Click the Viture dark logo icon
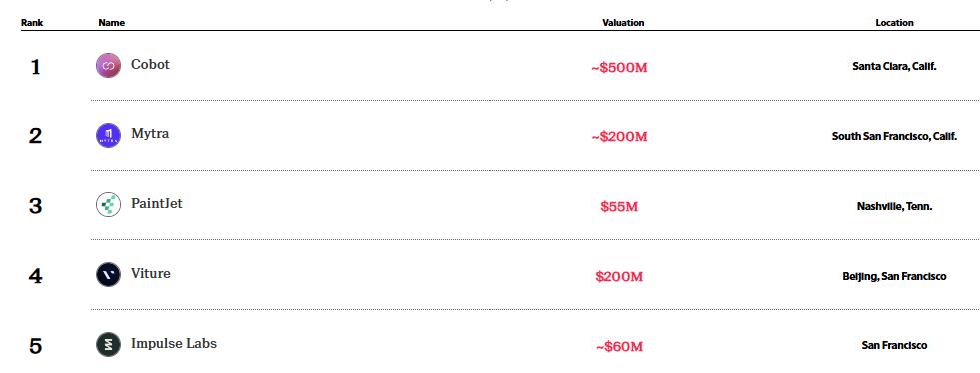 click(108, 275)
